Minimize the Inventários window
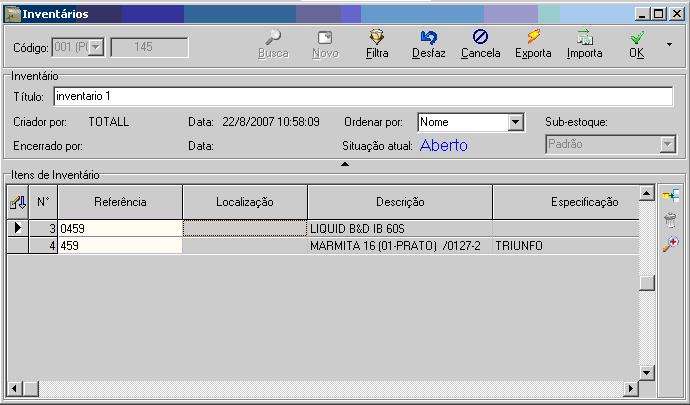The height and width of the screenshot is (405, 690). pyautogui.click(x=642, y=14)
